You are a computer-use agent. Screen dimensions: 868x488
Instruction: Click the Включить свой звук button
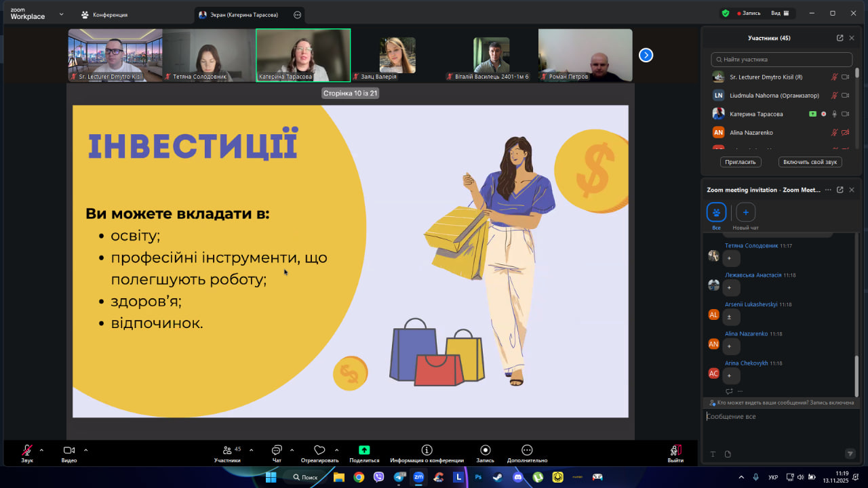click(812, 162)
